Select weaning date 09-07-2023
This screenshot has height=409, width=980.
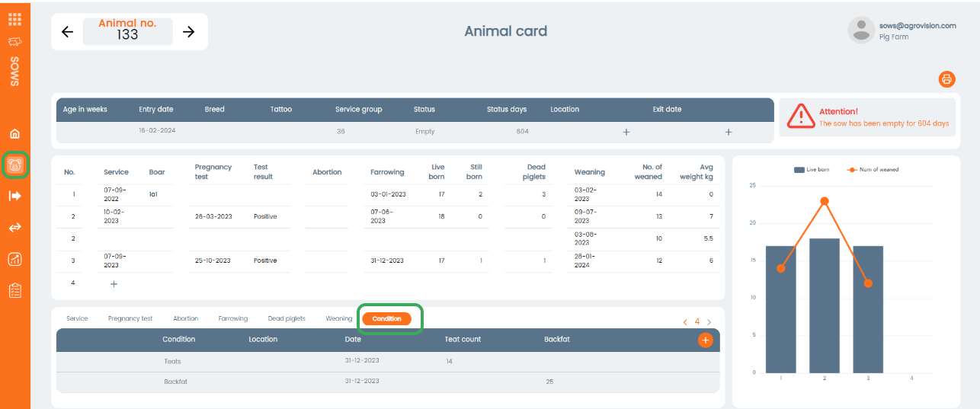tap(587, 216)
